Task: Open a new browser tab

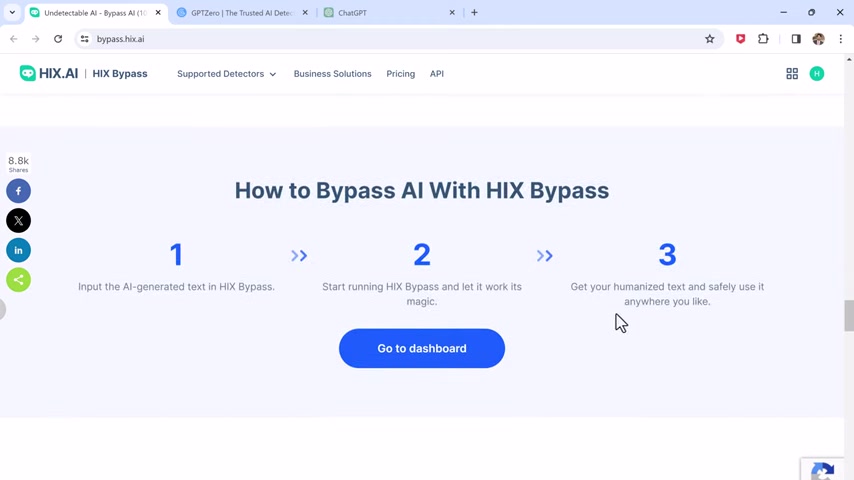Action: 474,13
